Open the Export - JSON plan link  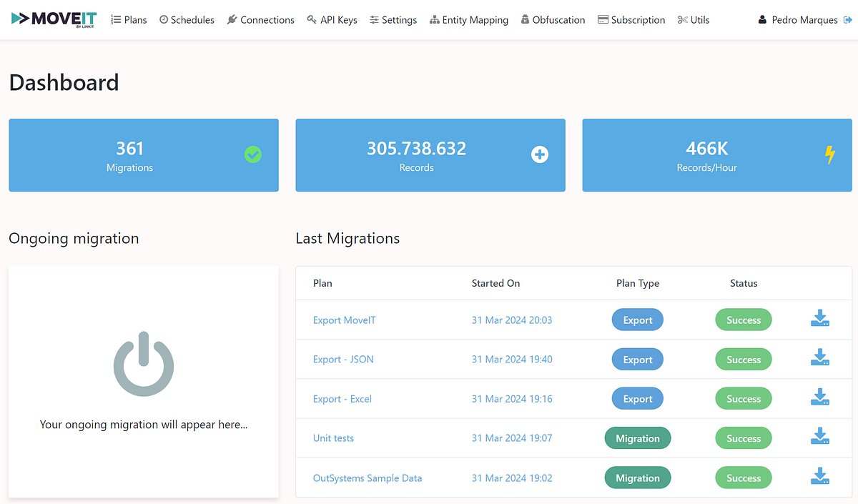(343, 360)
